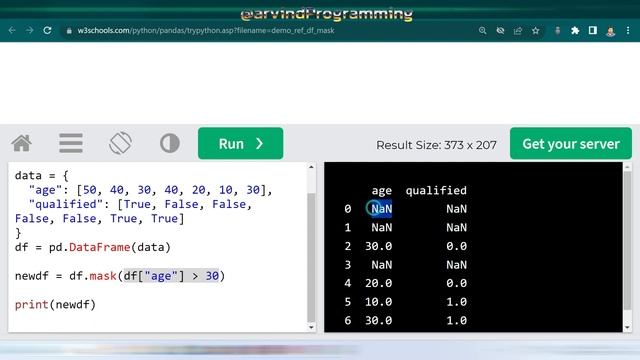Open the user profile avatar
The height and width of the screenshot is (360, 640).
click(611, 31)
